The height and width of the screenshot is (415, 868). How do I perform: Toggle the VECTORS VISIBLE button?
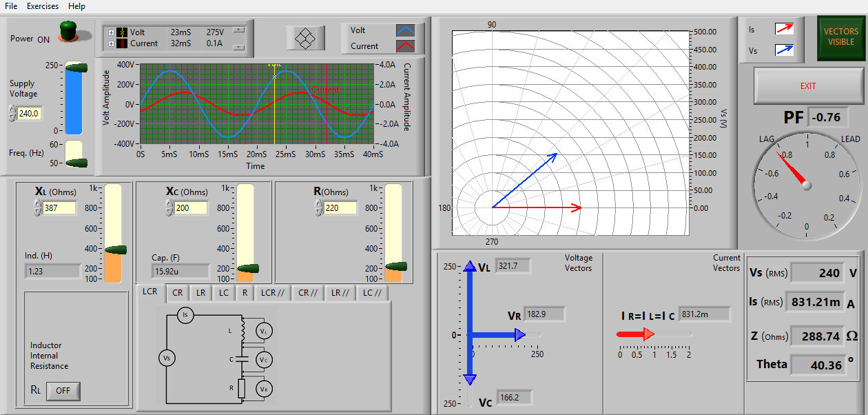[841, 37]
